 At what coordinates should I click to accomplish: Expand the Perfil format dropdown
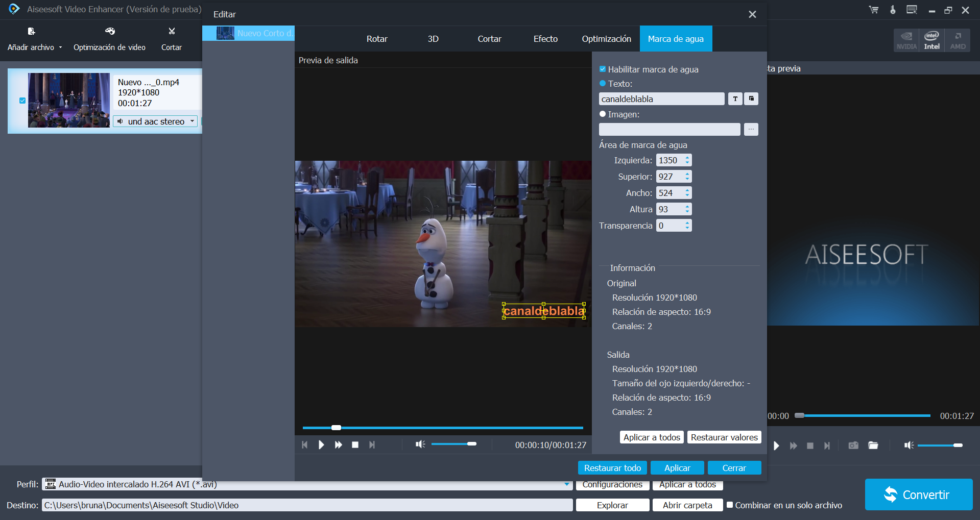point(566,484)
